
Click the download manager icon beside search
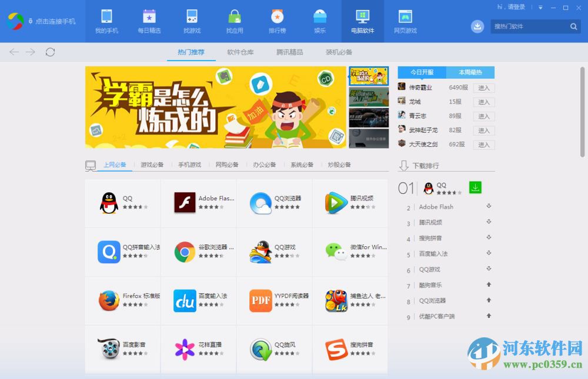pos(477,26)
